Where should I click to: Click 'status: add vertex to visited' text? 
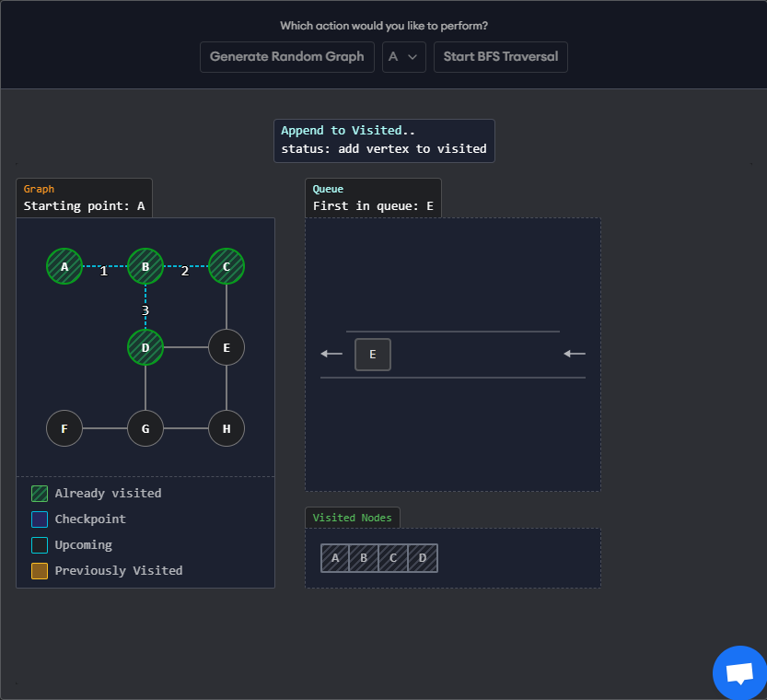(x=384, y=148)
